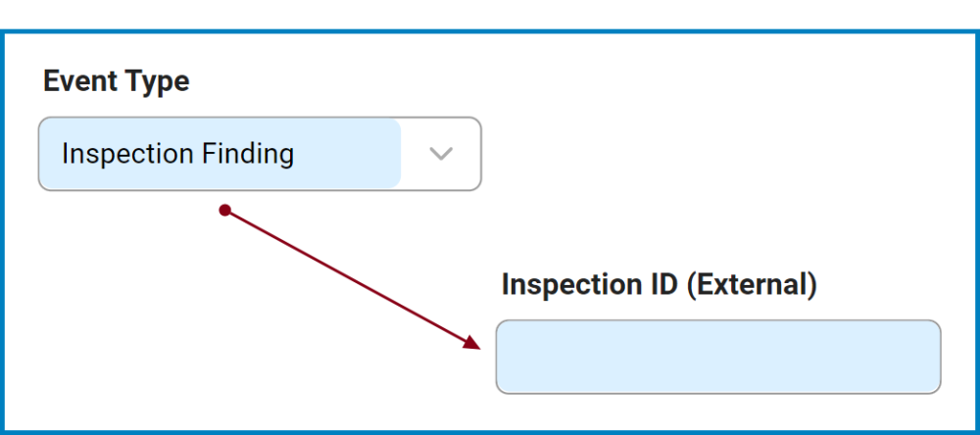Click the word "Event" in the top label
This screenshot has width=980, height=435.
tap(78, 81)
